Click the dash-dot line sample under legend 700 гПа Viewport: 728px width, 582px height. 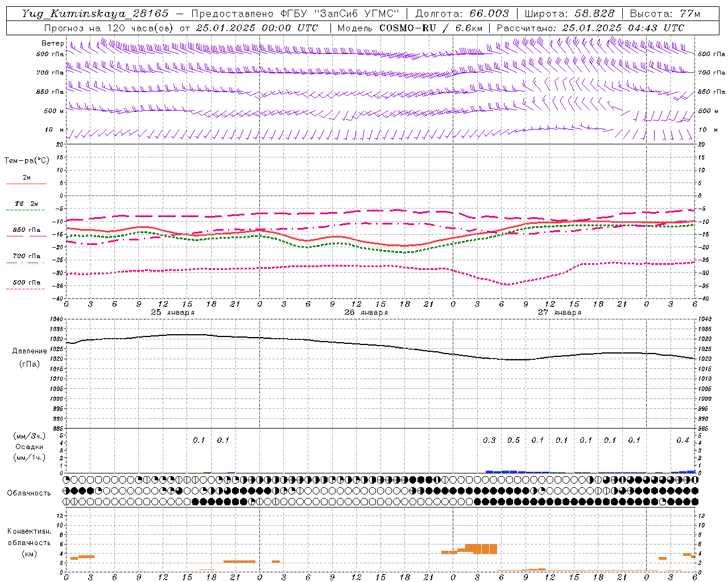(x=25, y=263)
